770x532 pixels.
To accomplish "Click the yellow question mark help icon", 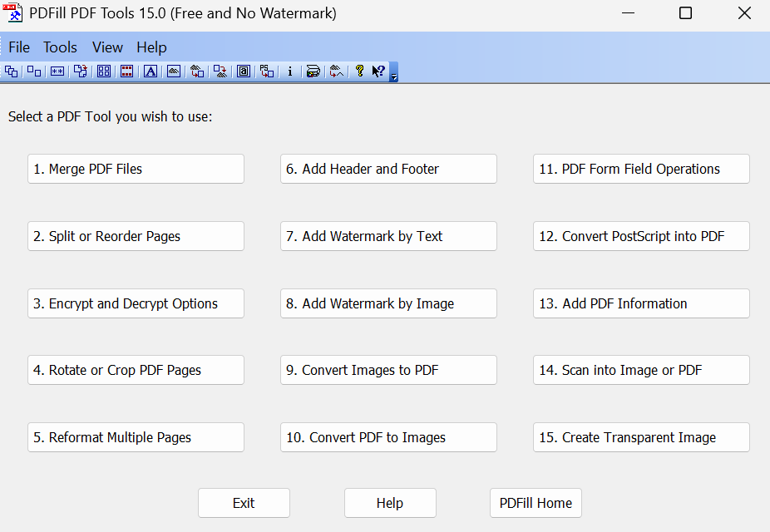I will 359,71.
